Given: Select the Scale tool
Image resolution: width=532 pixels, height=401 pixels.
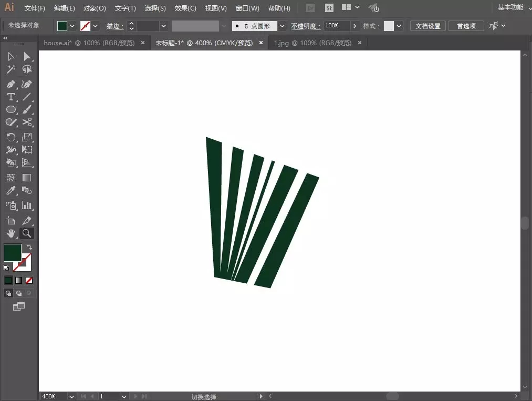Looking at the screenshot, I should pyautogui.click(x=27, y=137).
